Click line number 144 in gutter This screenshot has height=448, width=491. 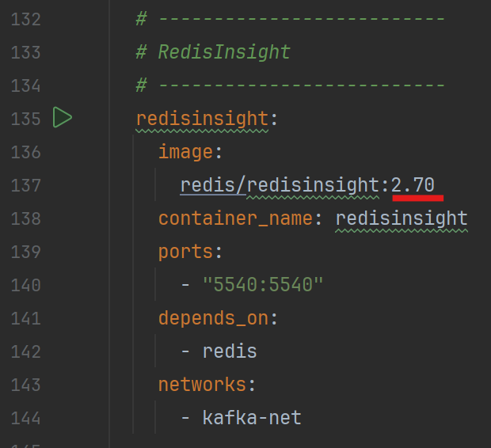click(25, 418)
